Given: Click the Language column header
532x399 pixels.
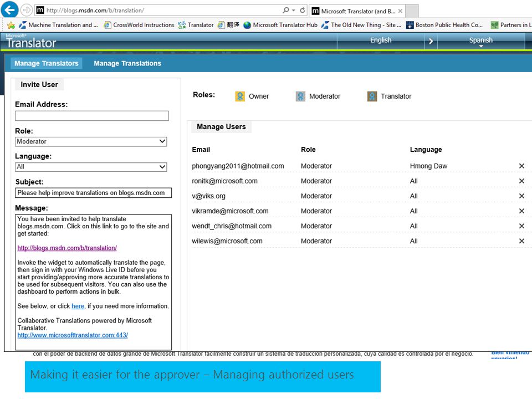Looking at the screenshot, I should [426, 150].
